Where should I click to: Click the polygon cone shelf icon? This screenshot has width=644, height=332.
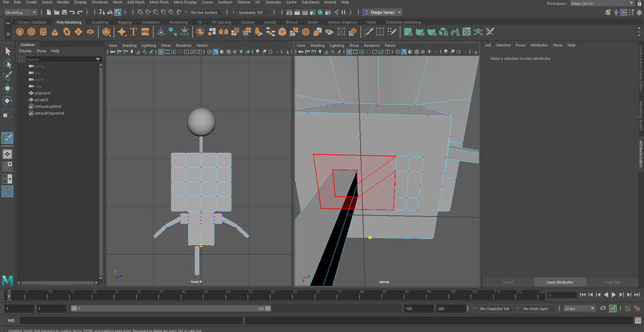pyautogui.click(x=55, y=32)
